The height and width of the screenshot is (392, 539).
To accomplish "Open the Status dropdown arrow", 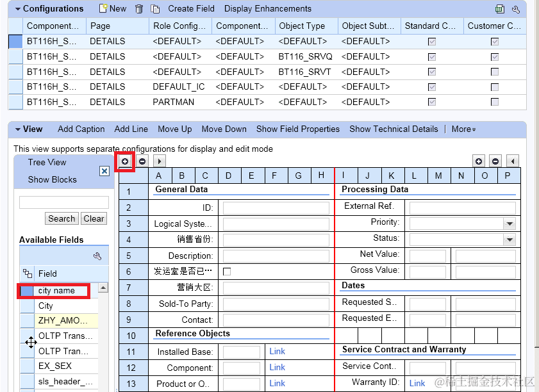I will click(x=510, y=240).
